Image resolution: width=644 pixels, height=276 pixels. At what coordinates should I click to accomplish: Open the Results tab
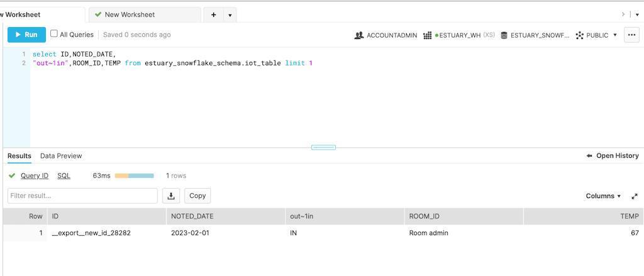click(19, 156)
